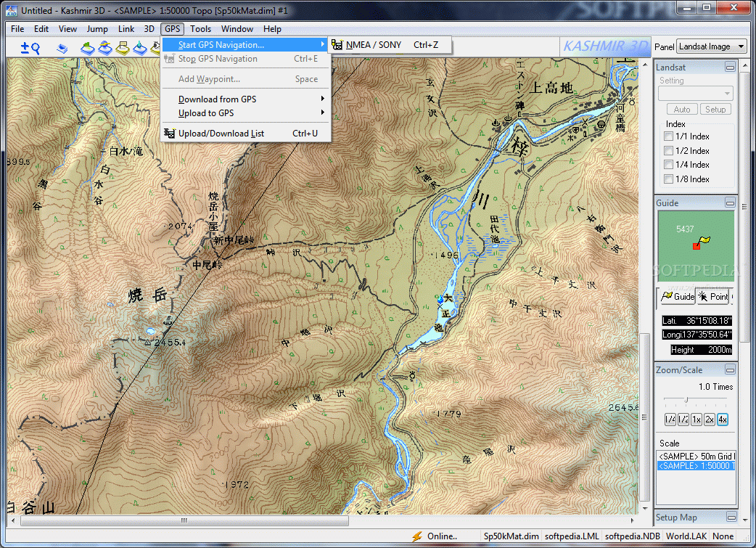756x548 pixels.
Task: Switch to the Point tab
Action: [x=714, y=296]
